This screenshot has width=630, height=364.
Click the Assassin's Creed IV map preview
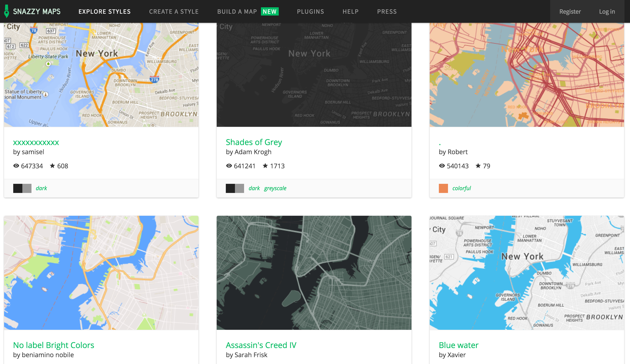coord(314,273)
